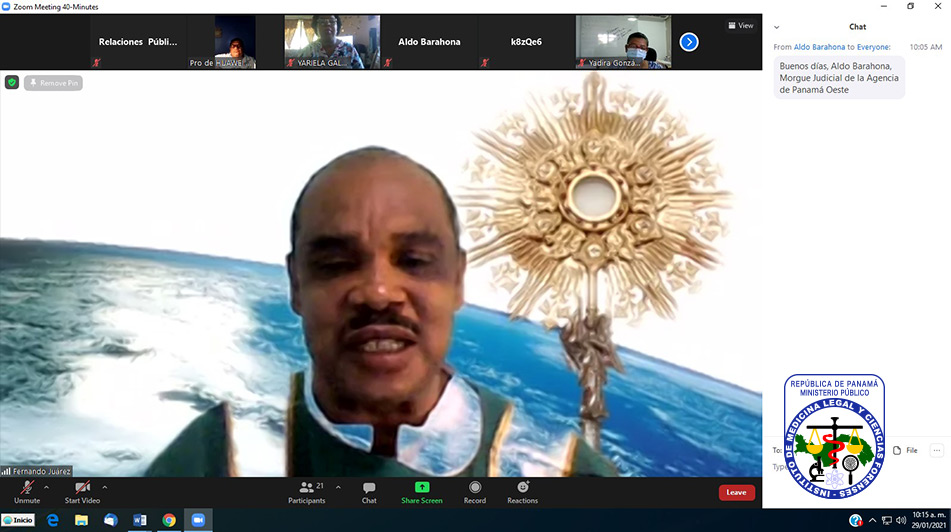Viewport: 951px width, 532px height.
Task: Select k8zQe6 participant tile
Action: point(526,42)
